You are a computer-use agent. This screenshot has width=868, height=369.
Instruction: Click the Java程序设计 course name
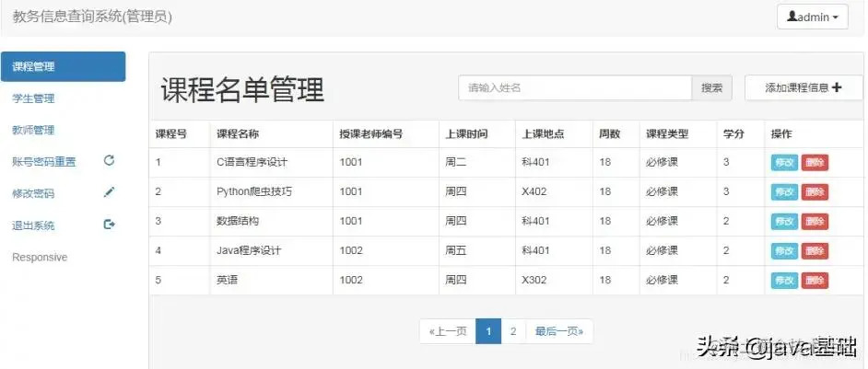[249, 250]
